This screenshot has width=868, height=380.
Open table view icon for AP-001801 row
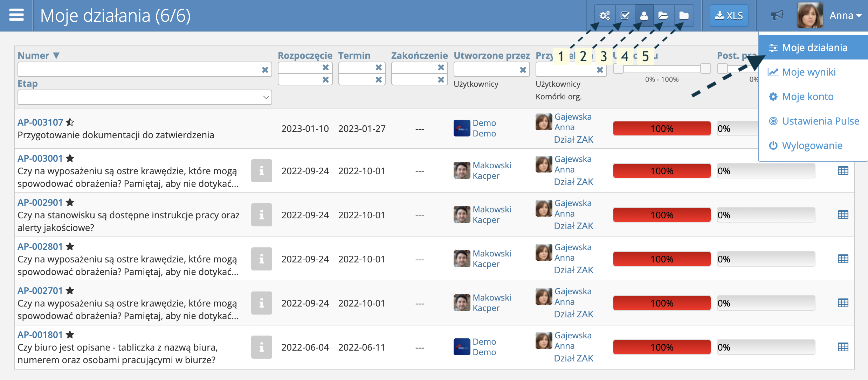tap(843, 347)
